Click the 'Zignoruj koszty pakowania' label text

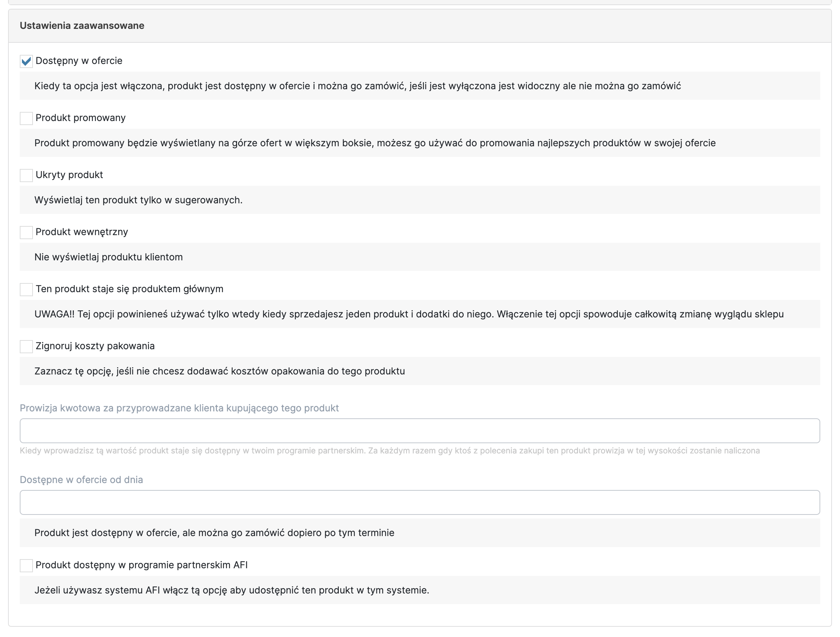coord(95,346)
